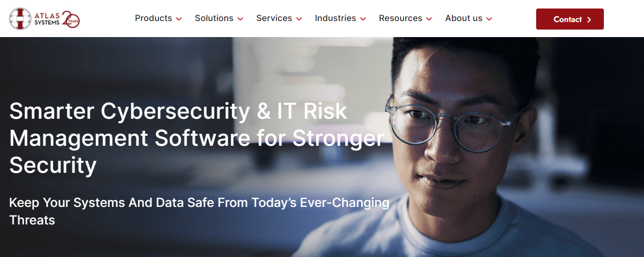Click the red chevron beside Products
This screenshot has width=644, height=257.
point(178,19)
